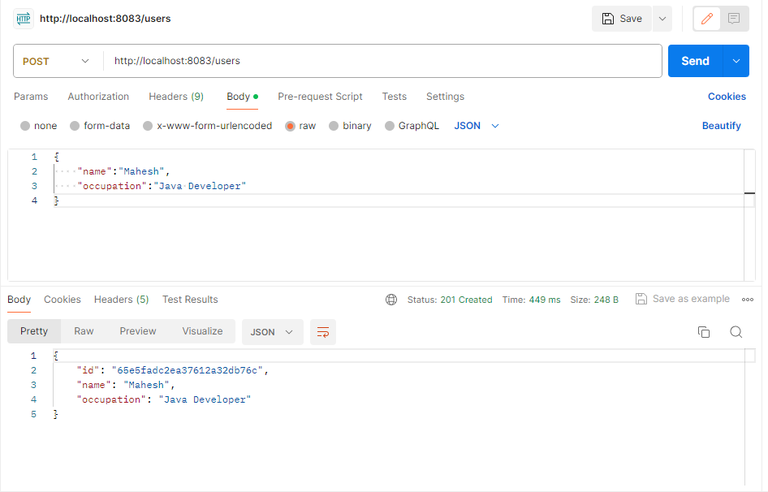
Task: Click the HTTP request icon in title
Action: (x=23, y=18)
